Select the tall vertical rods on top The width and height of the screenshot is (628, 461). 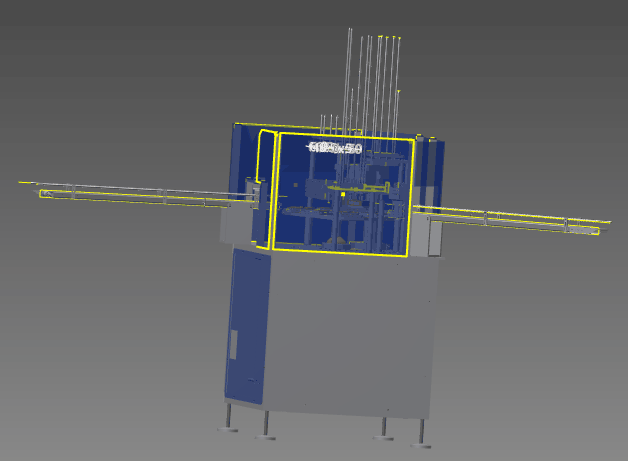click(x=375, y=80)
